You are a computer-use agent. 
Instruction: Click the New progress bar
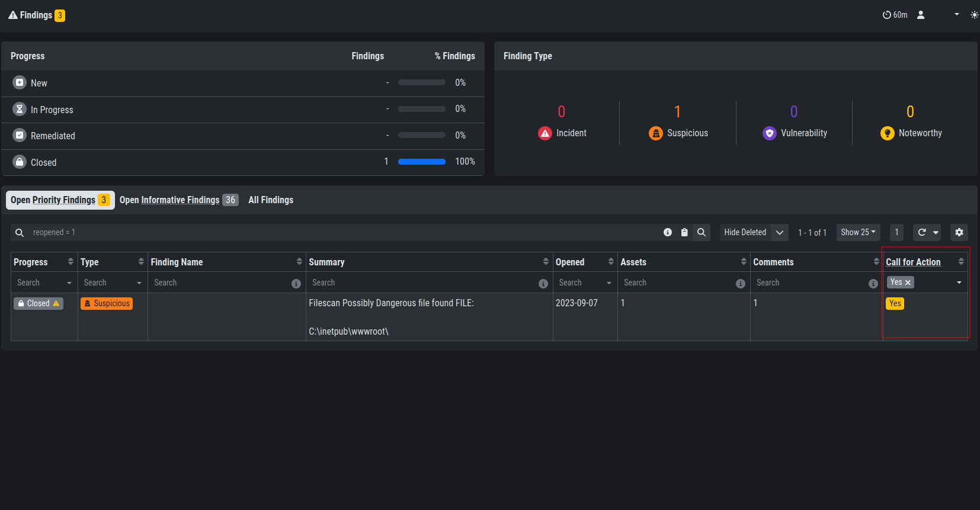point(422,82)
